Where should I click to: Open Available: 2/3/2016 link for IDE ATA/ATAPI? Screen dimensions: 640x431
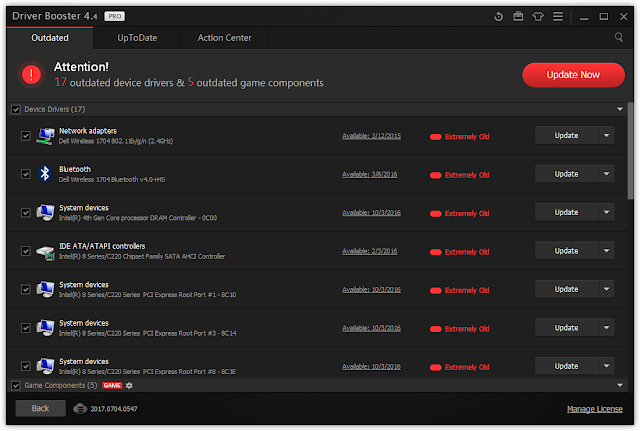click(x=370, y=251)
